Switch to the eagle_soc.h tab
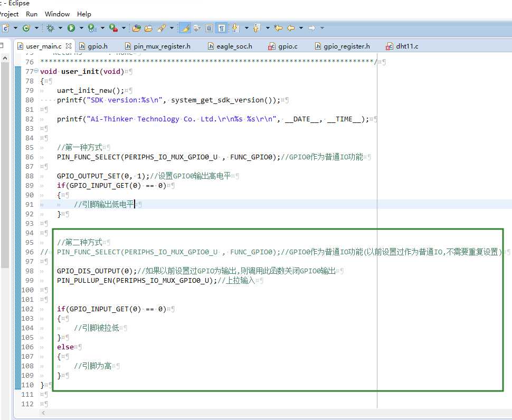Screen dimensions: 512x420 coord(230,46)
